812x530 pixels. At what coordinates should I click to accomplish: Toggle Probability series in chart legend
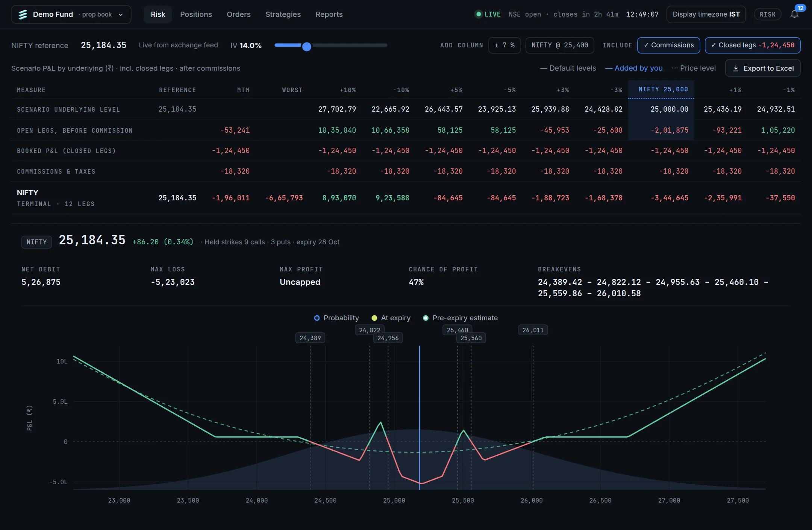[336, 318]
